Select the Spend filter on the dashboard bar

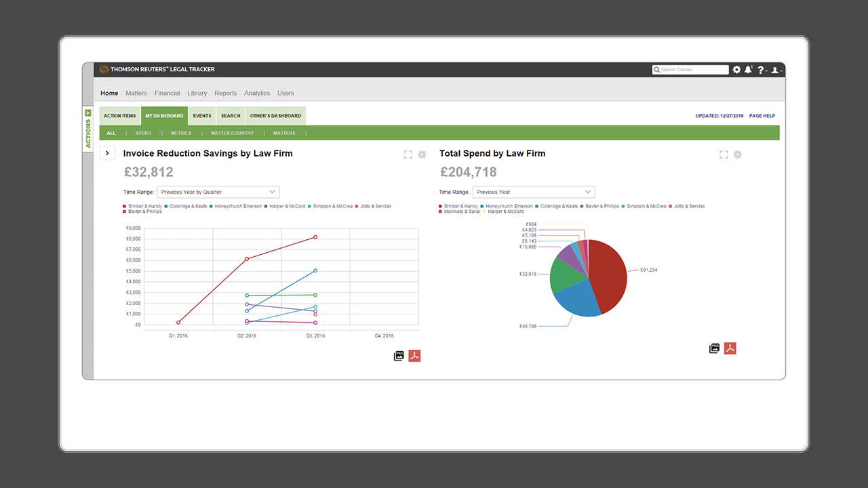coord(143,133)
